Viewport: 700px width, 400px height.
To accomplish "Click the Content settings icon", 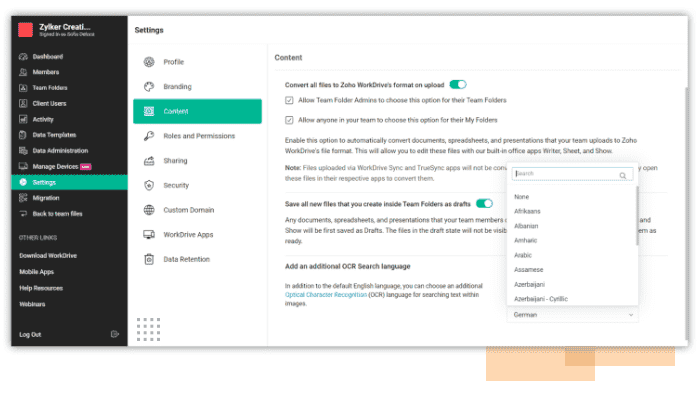I will [149, 111].
